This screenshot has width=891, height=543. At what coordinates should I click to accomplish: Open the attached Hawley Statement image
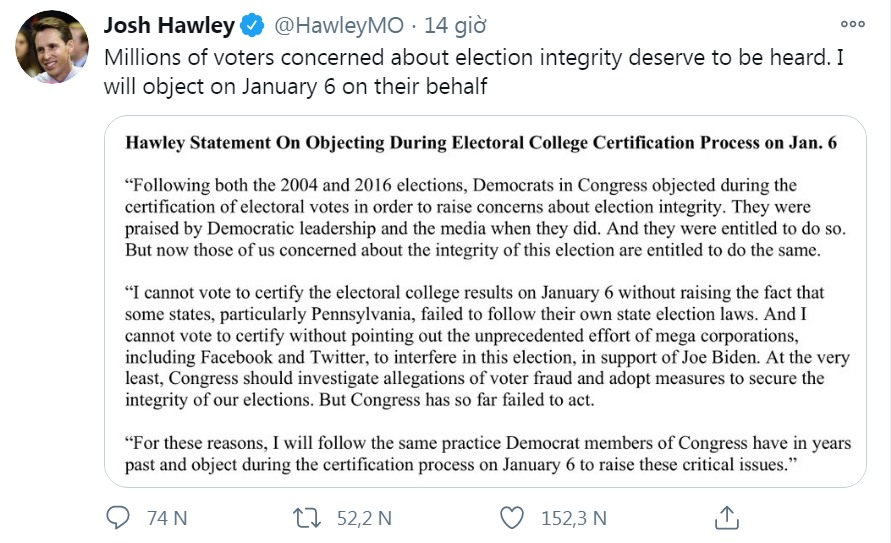[481, 300]
